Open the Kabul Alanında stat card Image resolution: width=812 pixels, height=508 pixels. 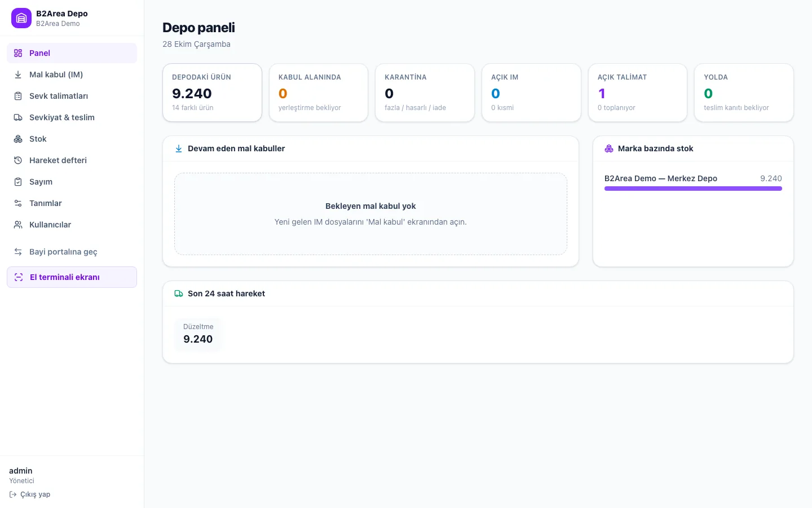coord(319,93)
